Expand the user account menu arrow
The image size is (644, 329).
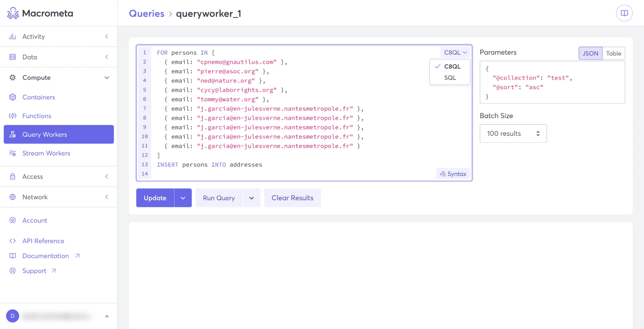click(107, 316)
